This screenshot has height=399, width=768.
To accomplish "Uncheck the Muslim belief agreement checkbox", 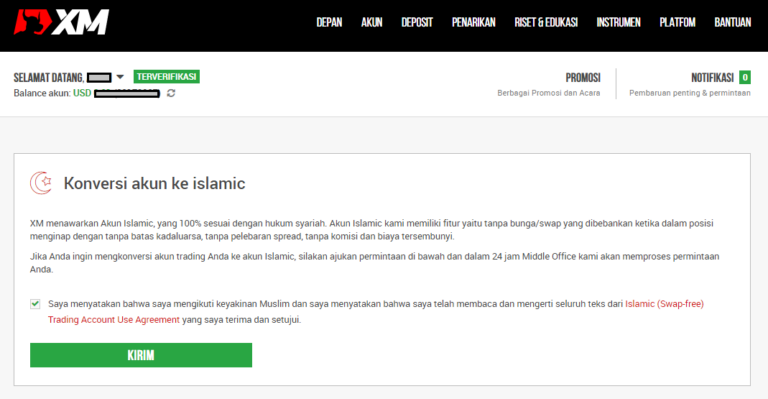I will click(x=35, y=304).
